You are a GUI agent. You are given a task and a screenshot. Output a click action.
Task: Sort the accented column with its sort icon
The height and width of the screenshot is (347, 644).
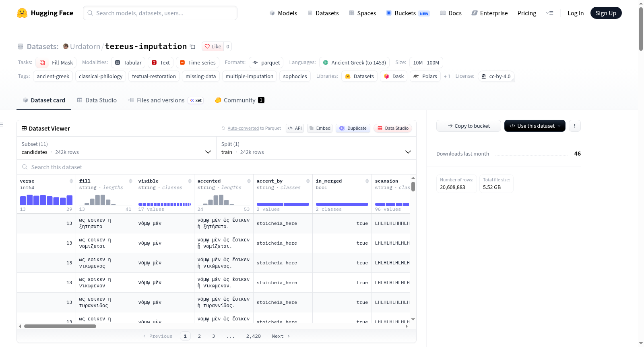[249, 181]
